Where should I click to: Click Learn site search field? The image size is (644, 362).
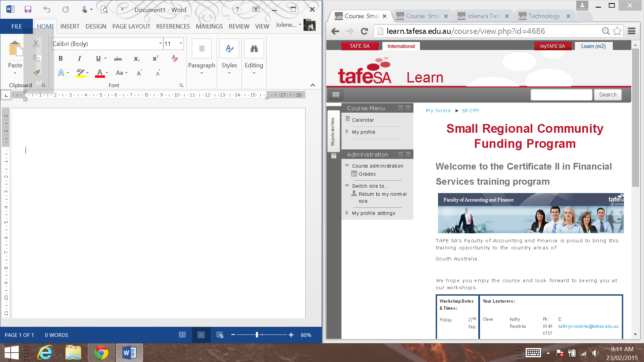[x=561, y=95]
